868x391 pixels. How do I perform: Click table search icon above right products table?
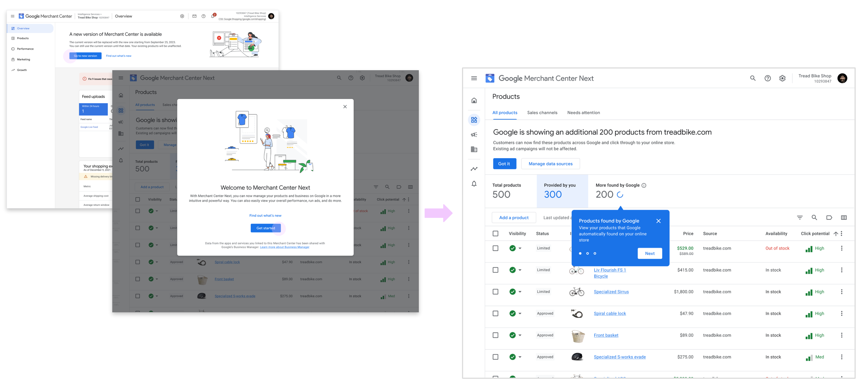click(x=814, y=218)
